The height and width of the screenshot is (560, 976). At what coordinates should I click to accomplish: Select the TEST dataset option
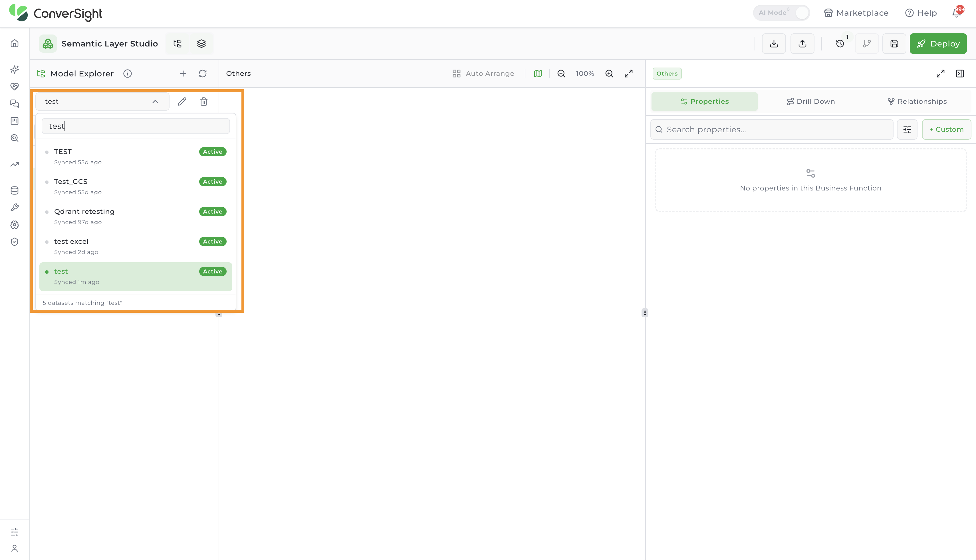pyautogui.click(x=136, y=157)
